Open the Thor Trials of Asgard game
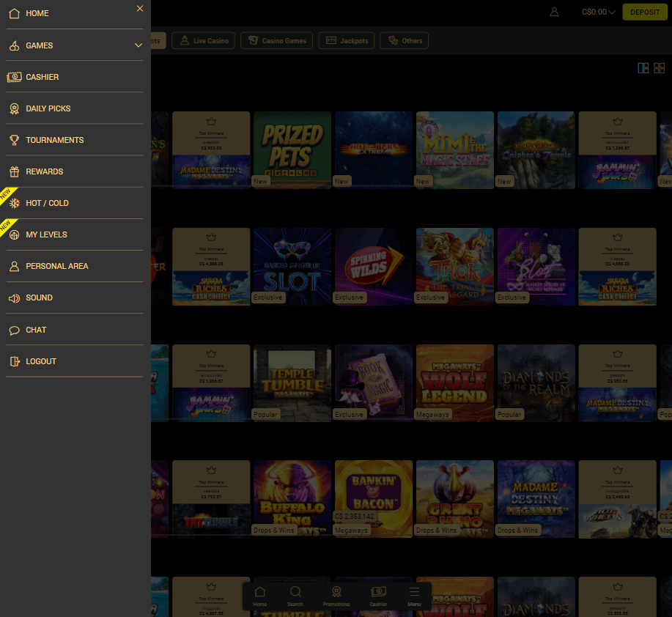672x617 pixels. coord(454,267)
